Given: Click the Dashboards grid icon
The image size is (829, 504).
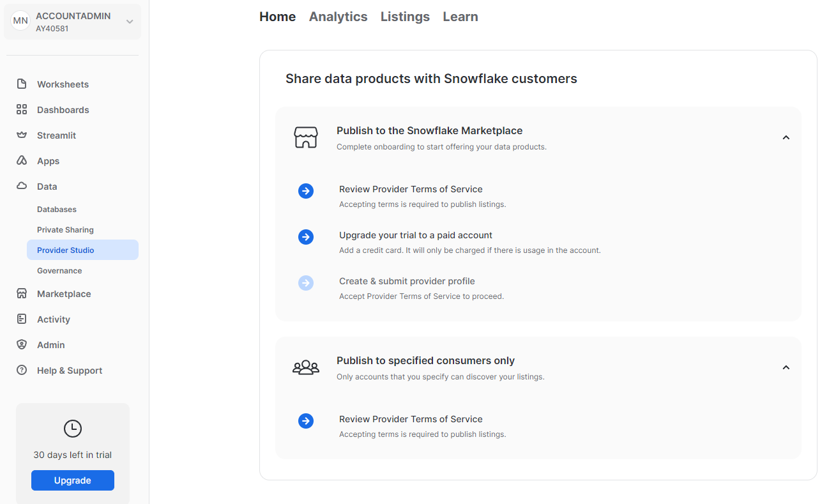Looking at the screenshot, I should click(x=22, y=110).
